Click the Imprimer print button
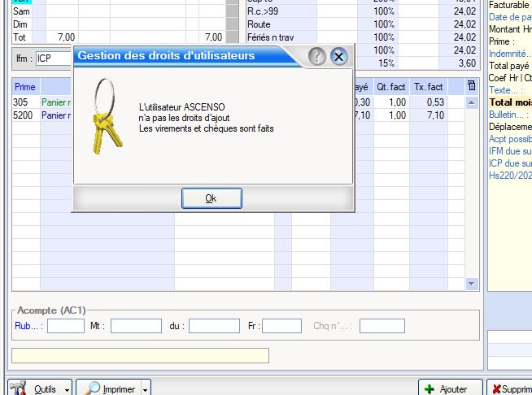This screenshot has height=395, width=532. coord(111,388)
